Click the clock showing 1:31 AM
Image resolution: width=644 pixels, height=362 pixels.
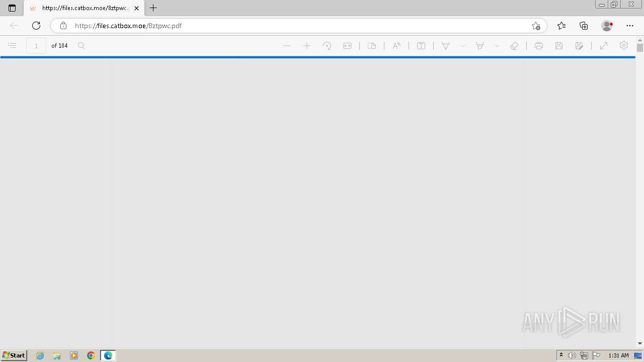(x=618, y=355)
